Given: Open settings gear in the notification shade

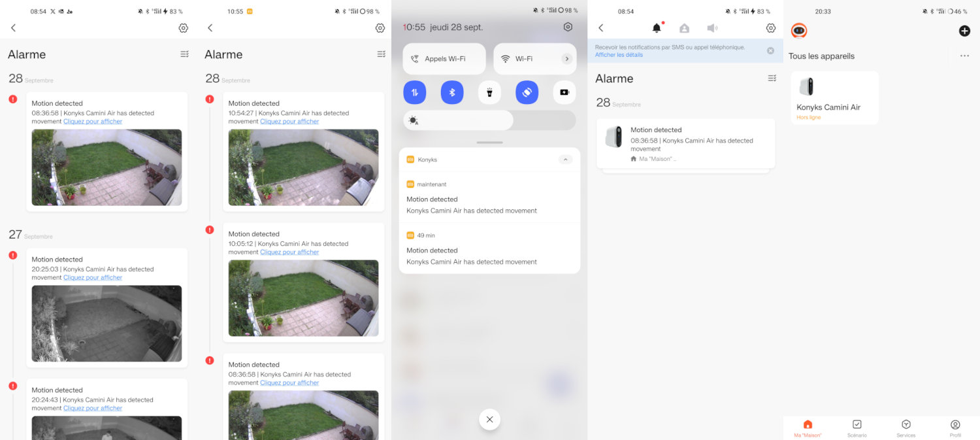Looking at the screenshot, I should (568, 27).
